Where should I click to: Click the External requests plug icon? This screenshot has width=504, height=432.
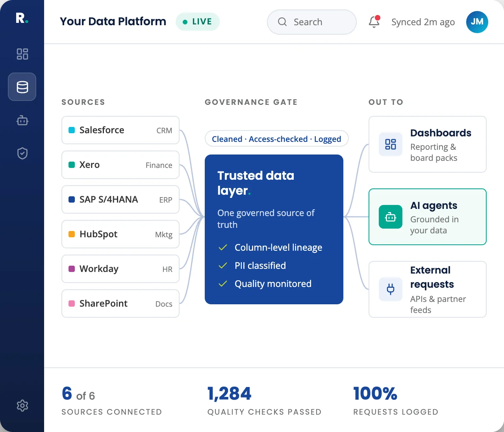pos(391,289)
